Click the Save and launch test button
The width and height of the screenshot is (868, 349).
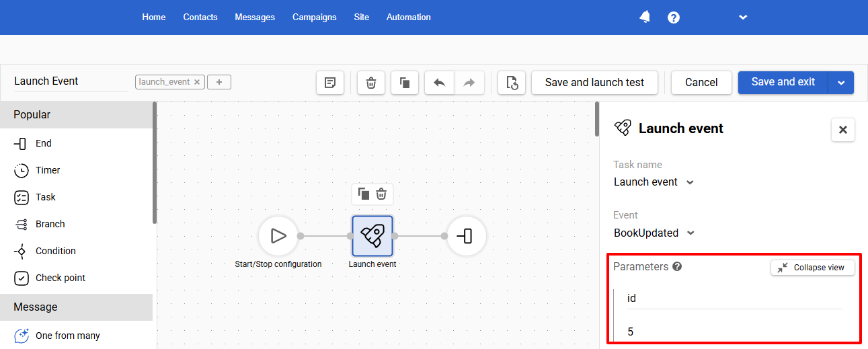(x=594, y=83)
